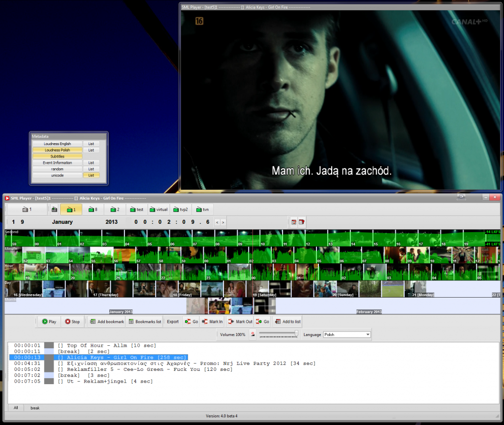Toggle the Loudness Polish metadata

[x=57, y=150]
